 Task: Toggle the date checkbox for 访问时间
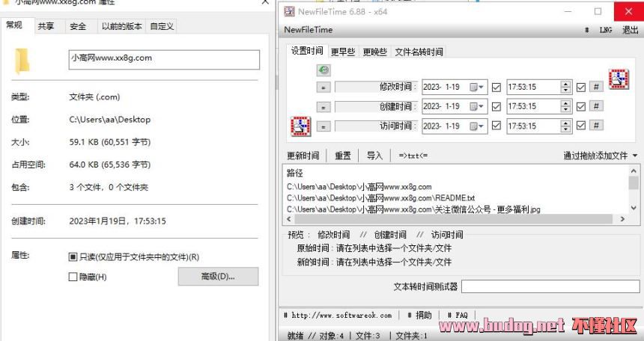(x=496, y=126)
